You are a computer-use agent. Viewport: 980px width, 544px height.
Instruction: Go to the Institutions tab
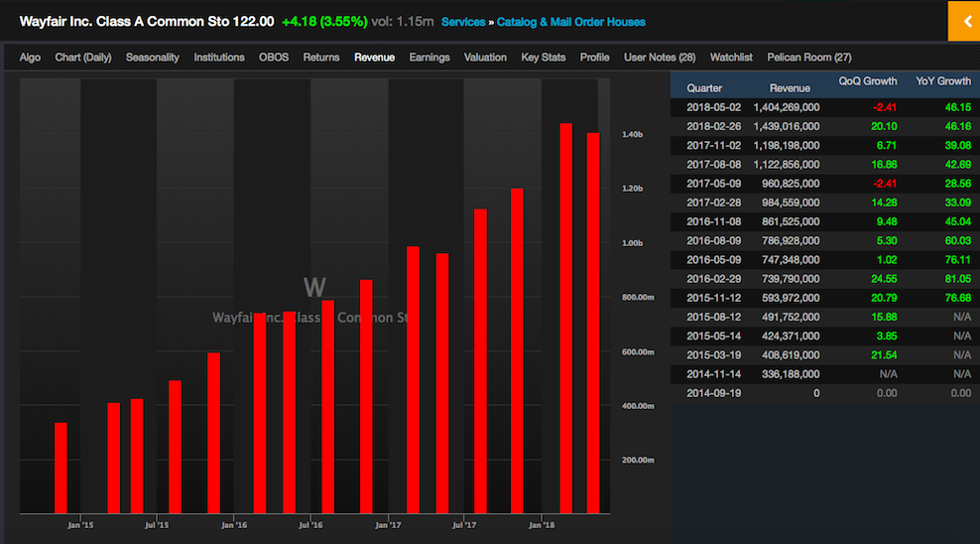[x=219, y=58]
